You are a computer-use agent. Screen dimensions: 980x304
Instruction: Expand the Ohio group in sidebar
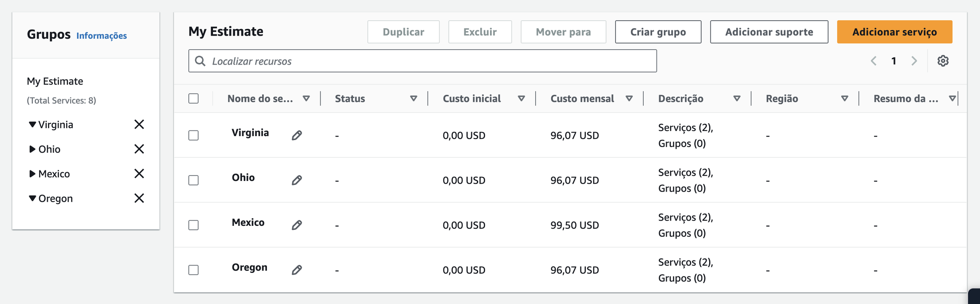[x=32, y=149]
